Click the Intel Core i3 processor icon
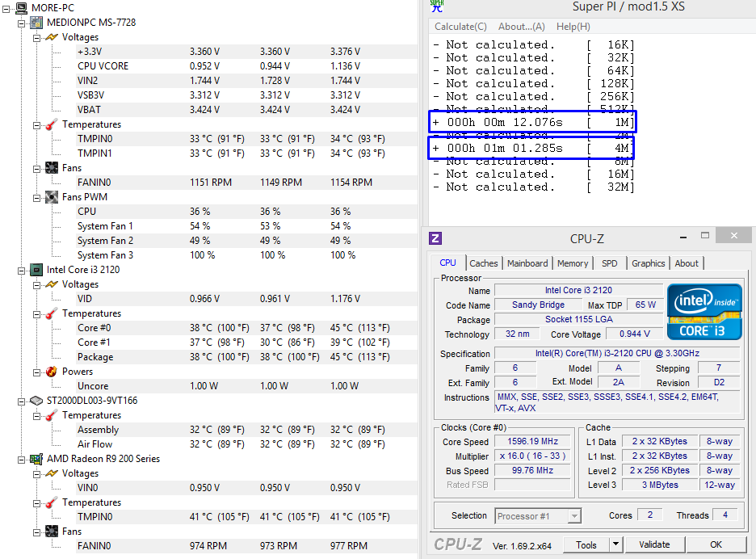The width and height of the screenshot is (756, 559). pos(36,270)
